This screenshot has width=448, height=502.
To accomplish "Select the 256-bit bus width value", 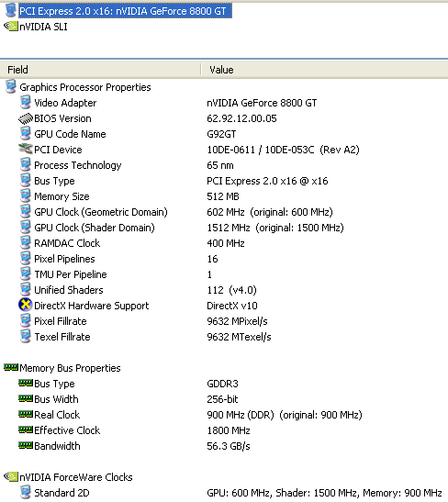I will (x=222, y=399).
